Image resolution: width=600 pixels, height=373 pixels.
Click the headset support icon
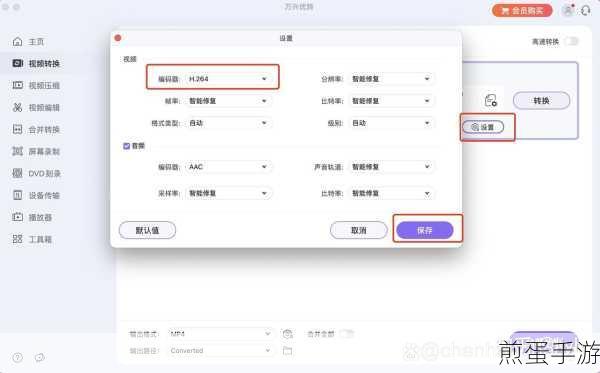coord(585,10)
